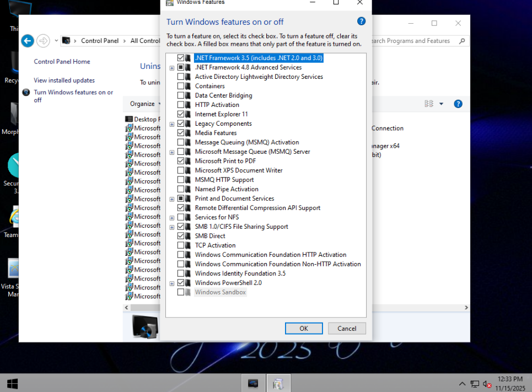Click the muted volume tray icon

487,384
